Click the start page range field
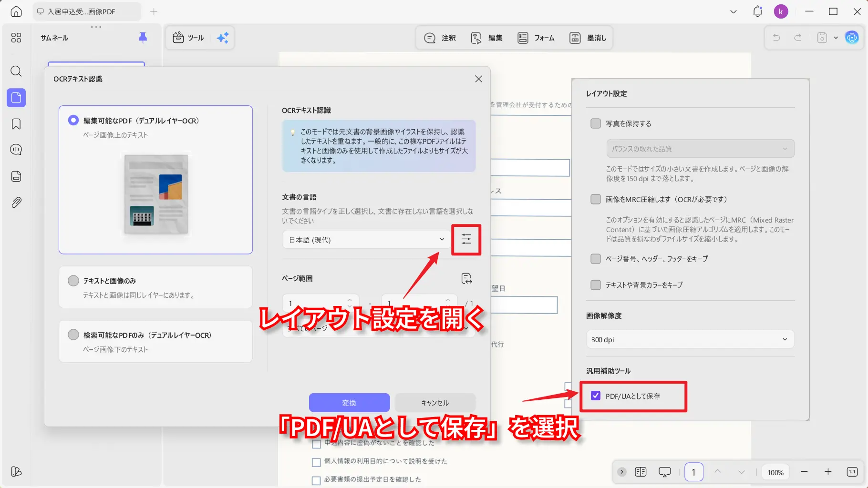Screen dimensions: 868x488 (320, 303)
